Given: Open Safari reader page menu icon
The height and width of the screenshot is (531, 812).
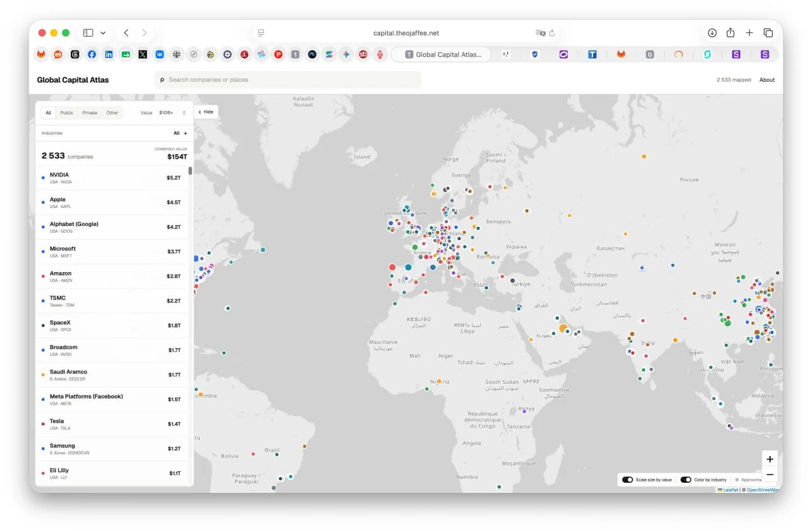Looking at the screenshot, I should [x=261, y=33].
